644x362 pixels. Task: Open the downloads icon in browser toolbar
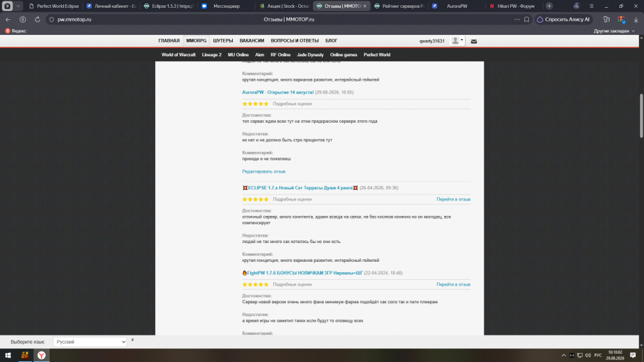636,19
